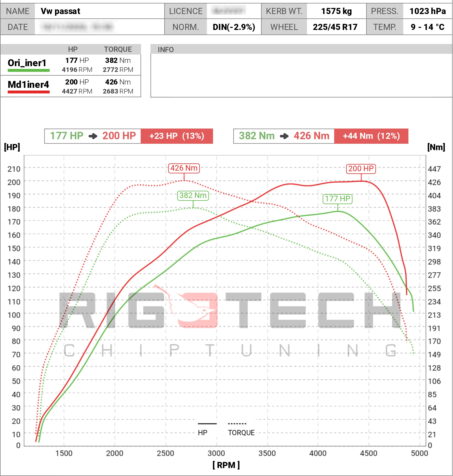453x476 pixels.
Task: Click the 4000 tick on the RPM axis
Action: [318, 453]
